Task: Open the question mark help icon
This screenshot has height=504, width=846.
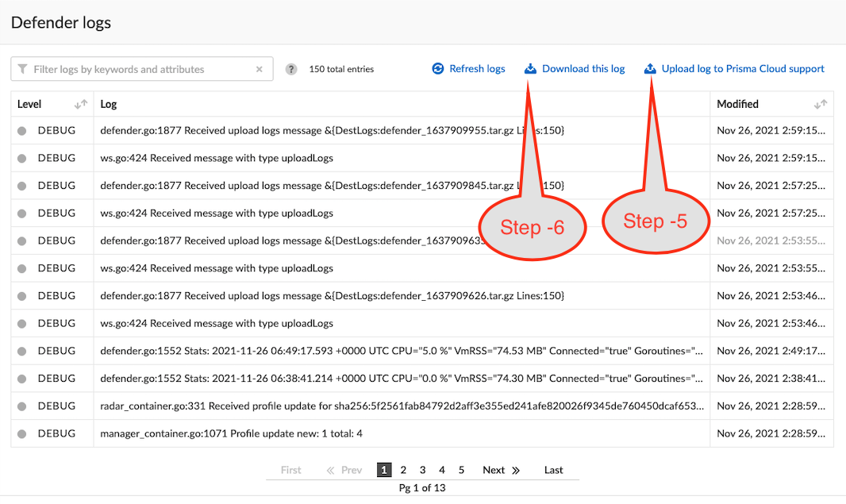Action: (x=291, y=69)
